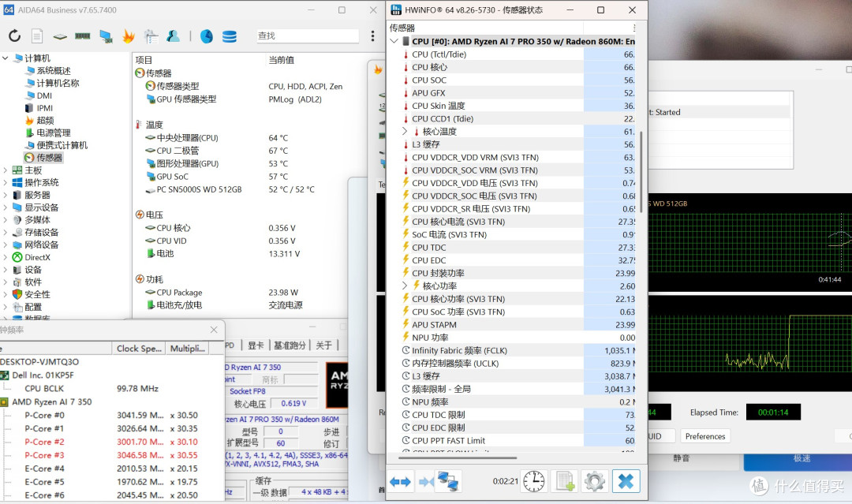
Task: Expand the 操作系统 tree node
Action: (x=5, y=182)
